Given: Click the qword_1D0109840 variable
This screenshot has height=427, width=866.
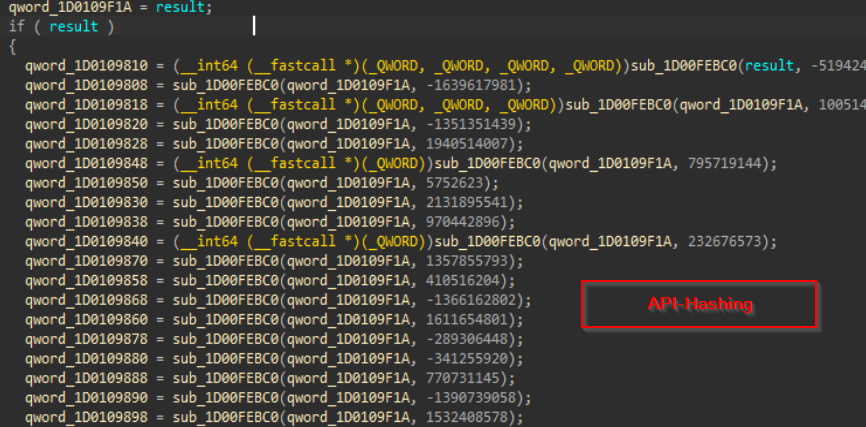Looking at the screenshot, I should [87, 241].
